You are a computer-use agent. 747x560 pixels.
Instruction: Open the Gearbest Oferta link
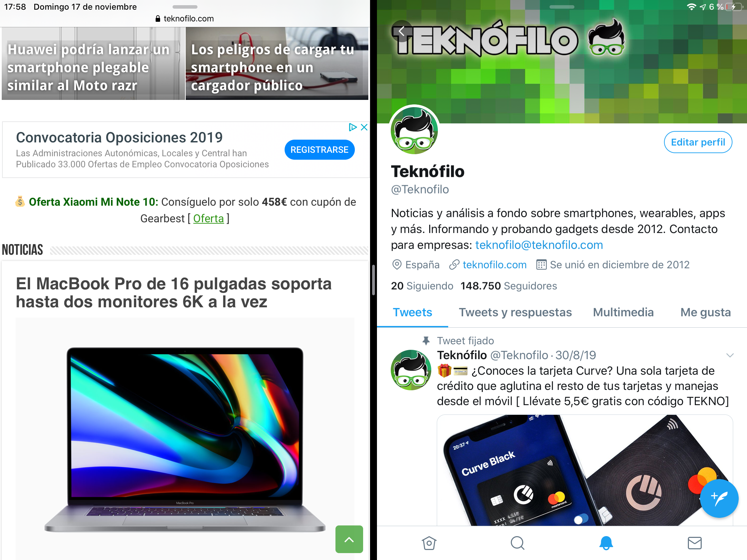coord(209,218)
